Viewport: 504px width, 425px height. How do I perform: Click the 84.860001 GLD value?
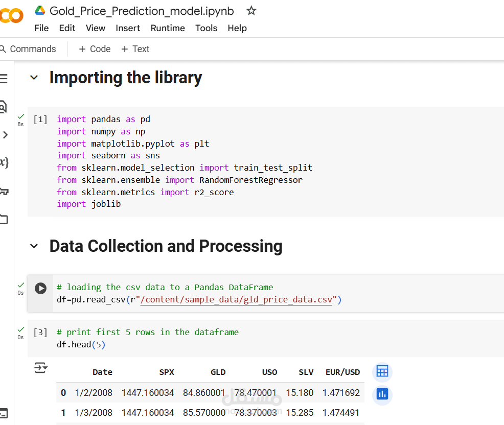pos(204,392)
